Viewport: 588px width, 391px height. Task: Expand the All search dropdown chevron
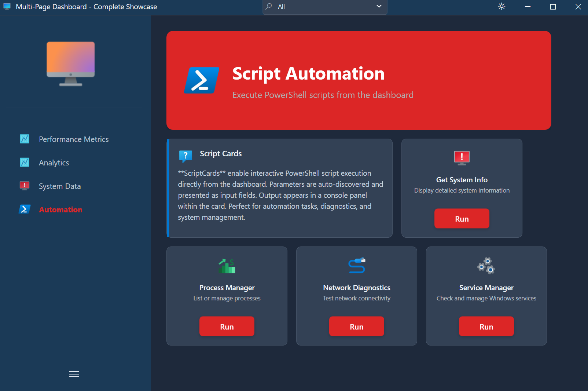point(379,6)
